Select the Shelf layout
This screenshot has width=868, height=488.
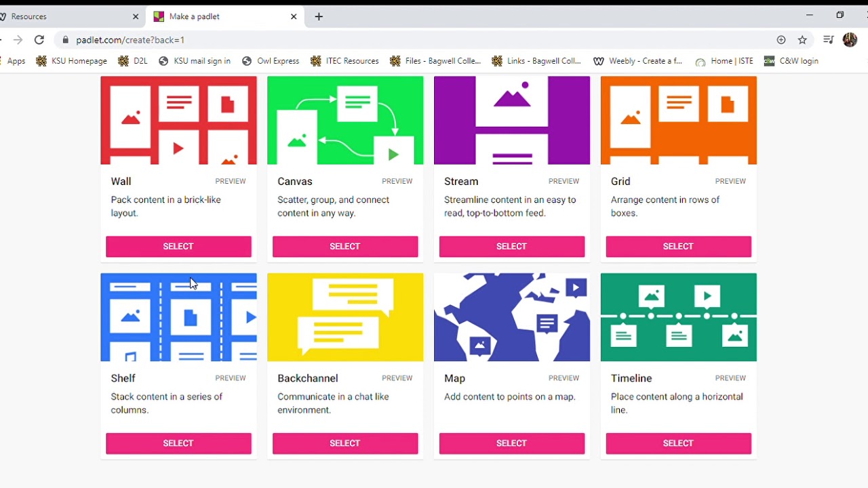pyautogui.click(x=178, y=443)
